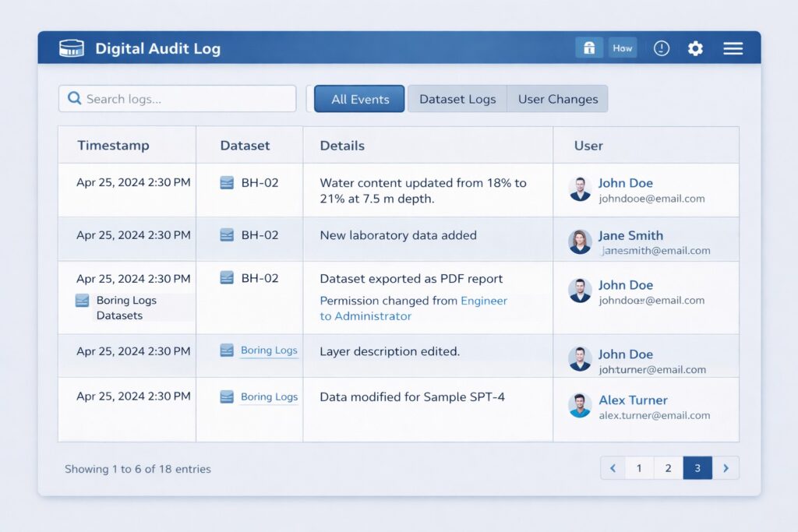Open John Doe name in water content row
Image resolution: width=798 pixels, height=532 pixels.
(x=626, y=182)
